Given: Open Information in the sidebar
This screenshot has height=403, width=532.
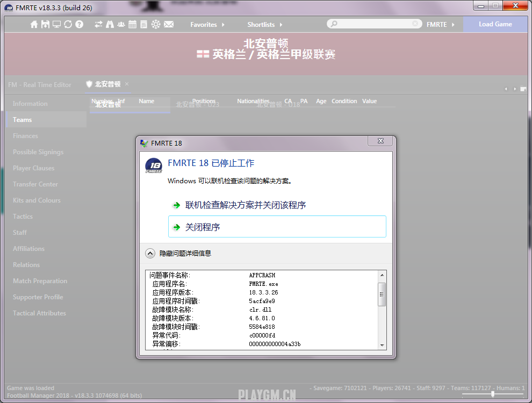Looking at the screenshot, I should tap(46, 104).
